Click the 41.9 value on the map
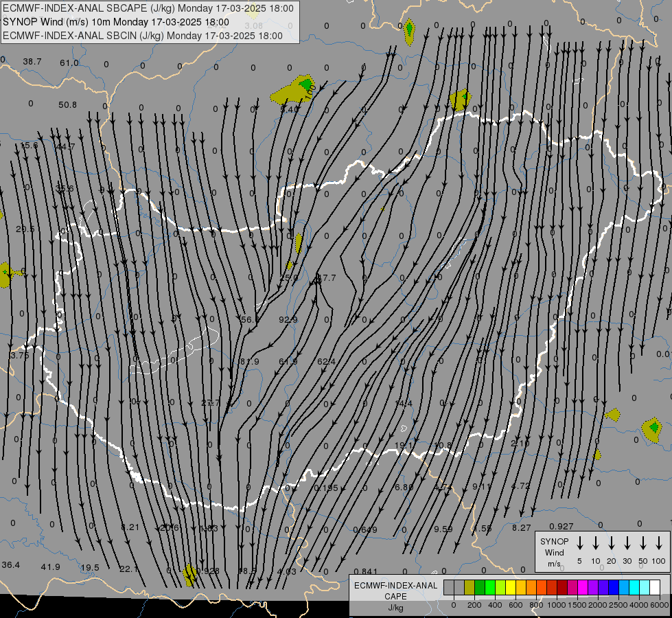 (x=51, y=567)
